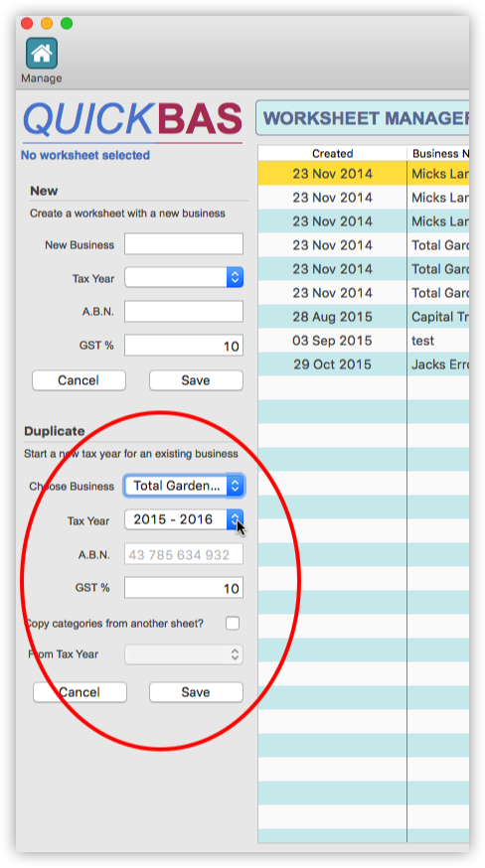Select the 03 Sep 2015 row
The height and width of the screenshot is (868, 485).
[364, 341]
